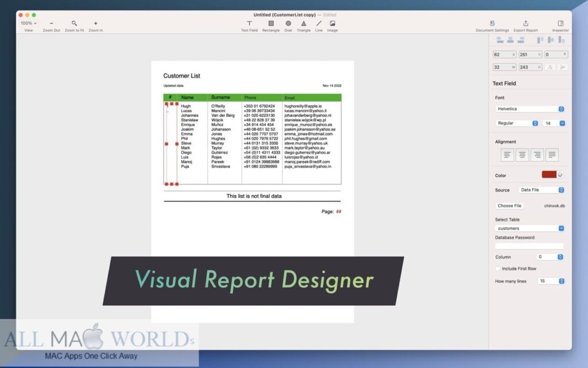Click the flip horizontal icon
This screenshot has height=368, width=588.
click(550, 67)
